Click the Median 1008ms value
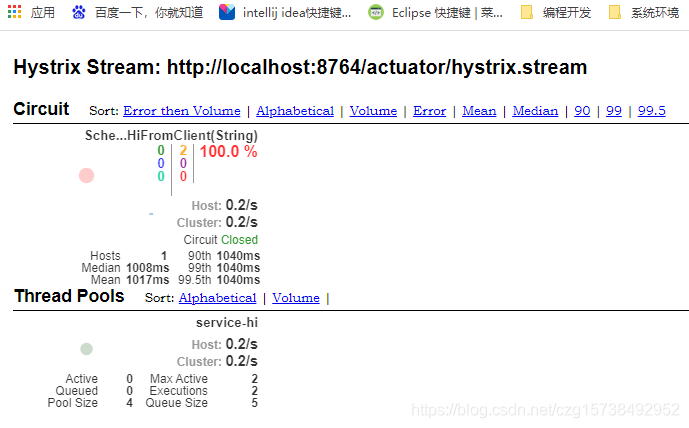This screenshot has width=689, height=428. click(148, 268)
